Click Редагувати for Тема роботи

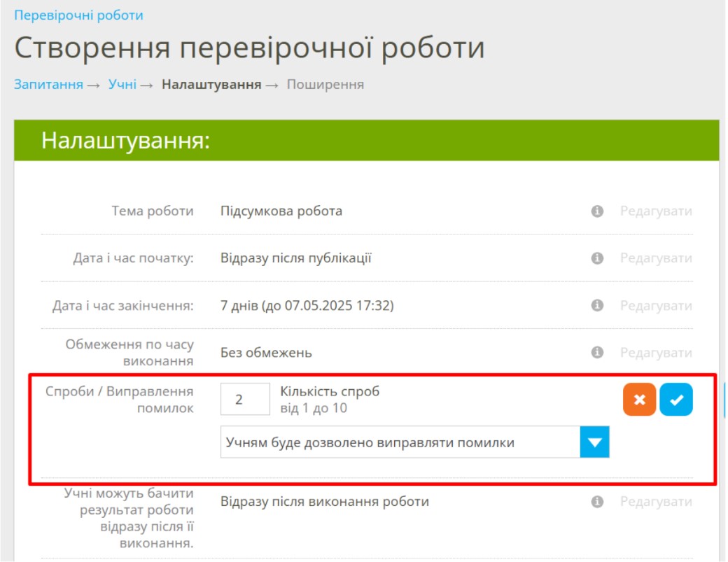tap(656, 211)
